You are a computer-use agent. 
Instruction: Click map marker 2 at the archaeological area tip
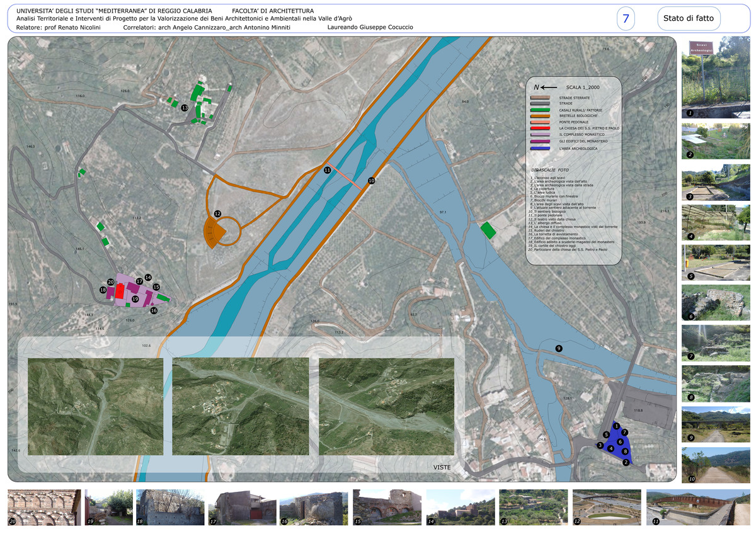pyautogui.click(x=626, y=462)
